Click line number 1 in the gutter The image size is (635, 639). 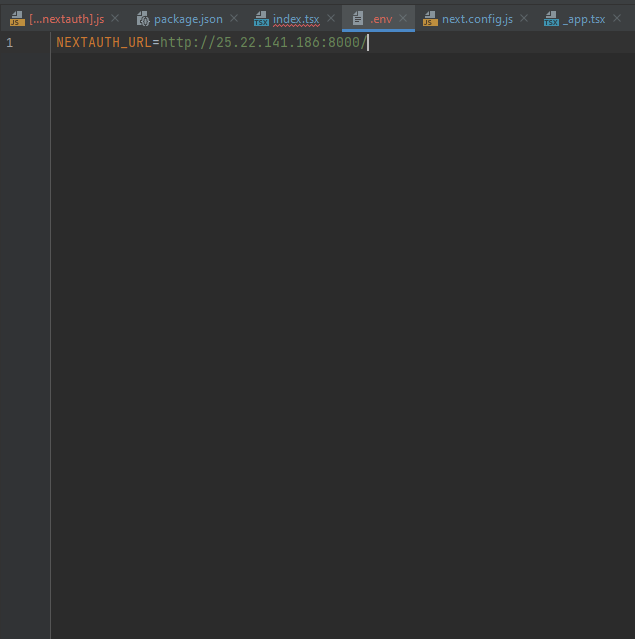pyautogui.click(x=10, y=43)
